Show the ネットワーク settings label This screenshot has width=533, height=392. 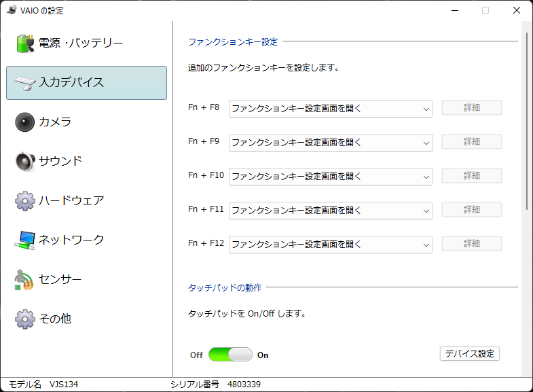click(x=71, y=240)
